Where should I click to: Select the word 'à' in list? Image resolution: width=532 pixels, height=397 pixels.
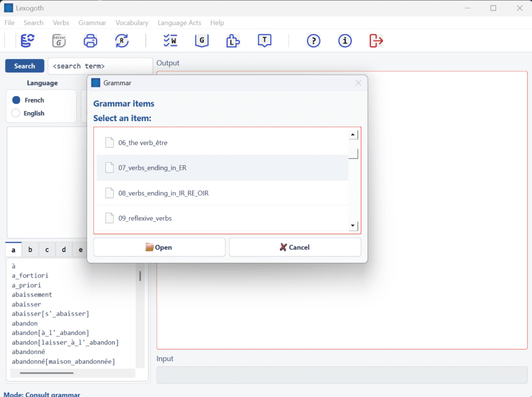click(x=14, y=266)
